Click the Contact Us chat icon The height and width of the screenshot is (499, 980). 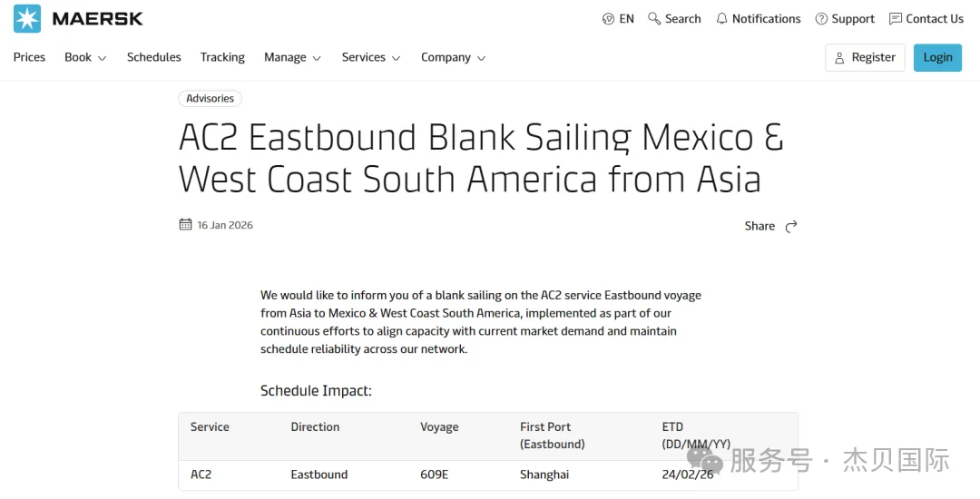coord(896,19)
